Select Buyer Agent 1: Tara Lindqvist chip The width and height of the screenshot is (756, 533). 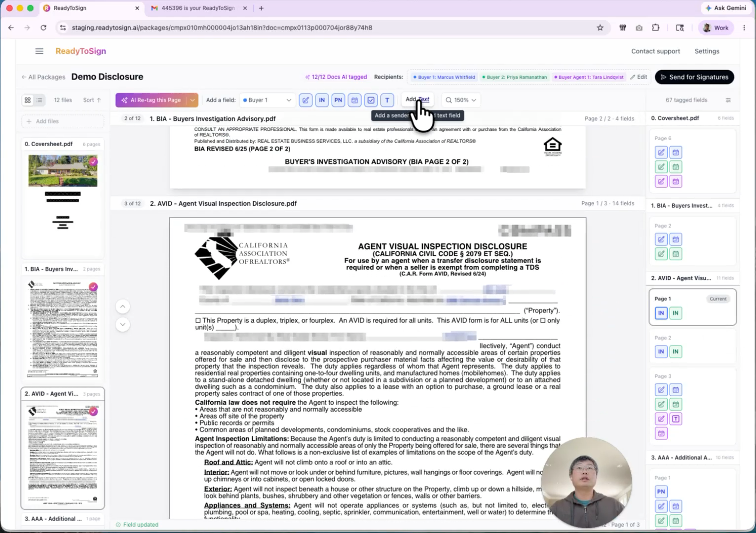[589, 77]
